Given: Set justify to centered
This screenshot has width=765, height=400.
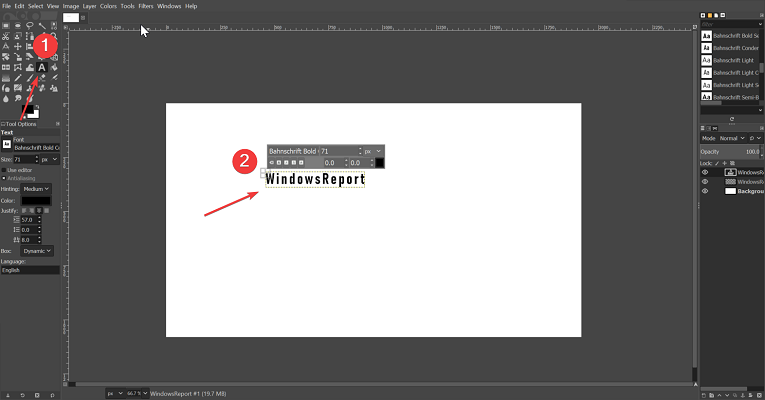Looking at the screenshot, I should 39,211.
